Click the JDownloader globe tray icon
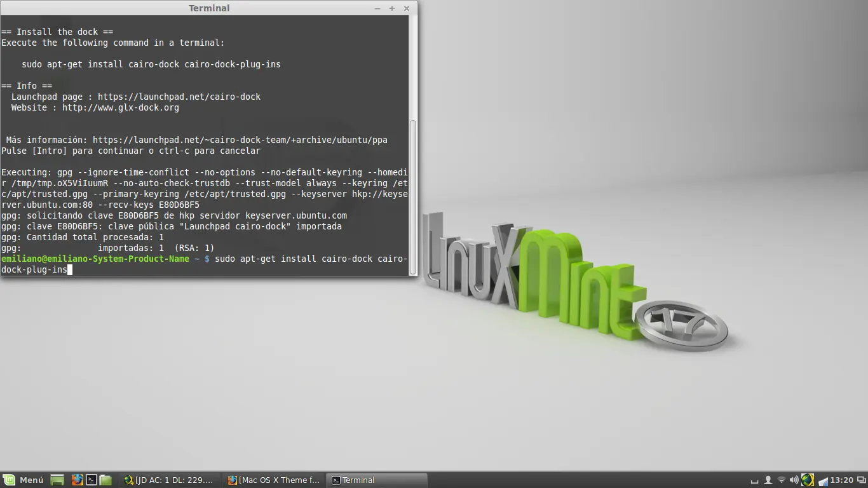Viewport: 868px width, 488px height. click(x=808, y=480)
